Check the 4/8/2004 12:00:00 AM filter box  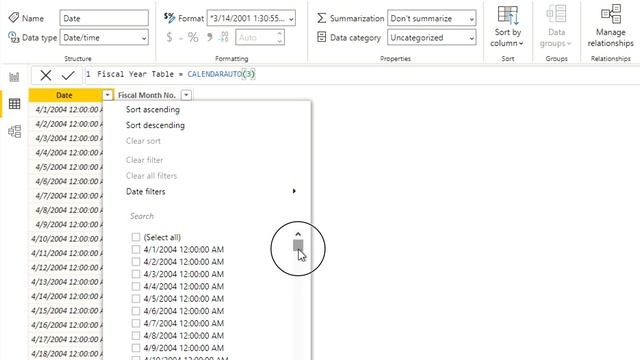[x=136, y=336]
